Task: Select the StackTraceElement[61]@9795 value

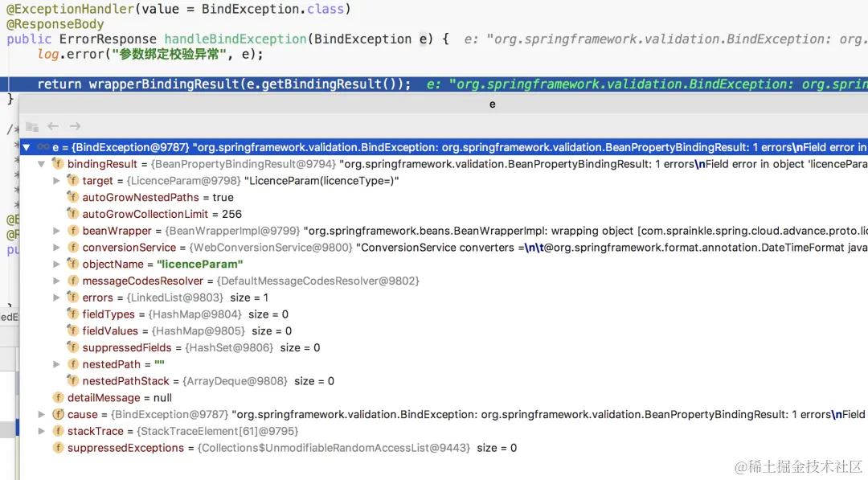Action: click(217, 431)
